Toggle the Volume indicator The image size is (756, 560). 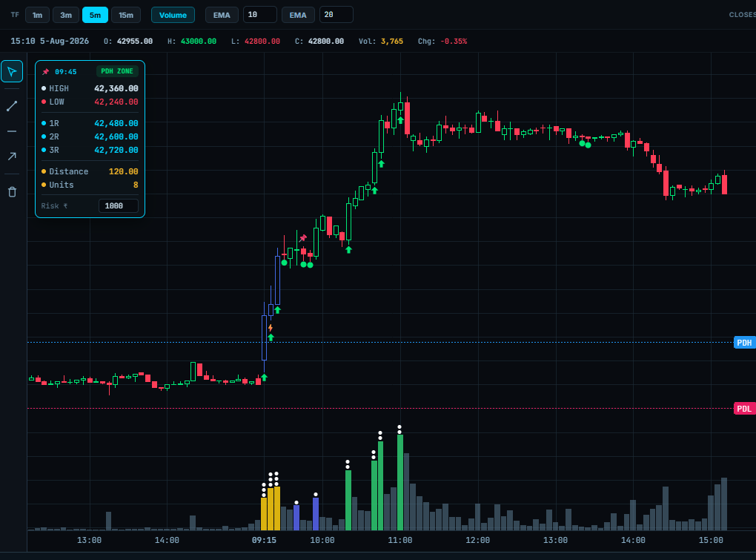[x=173, y=15]
